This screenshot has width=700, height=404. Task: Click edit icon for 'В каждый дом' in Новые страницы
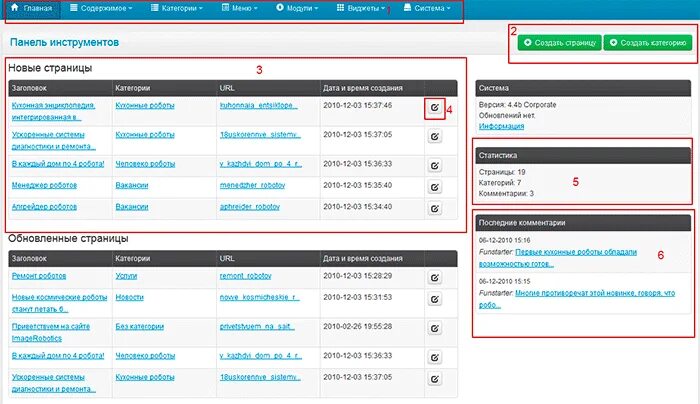[x=434, y=166]
